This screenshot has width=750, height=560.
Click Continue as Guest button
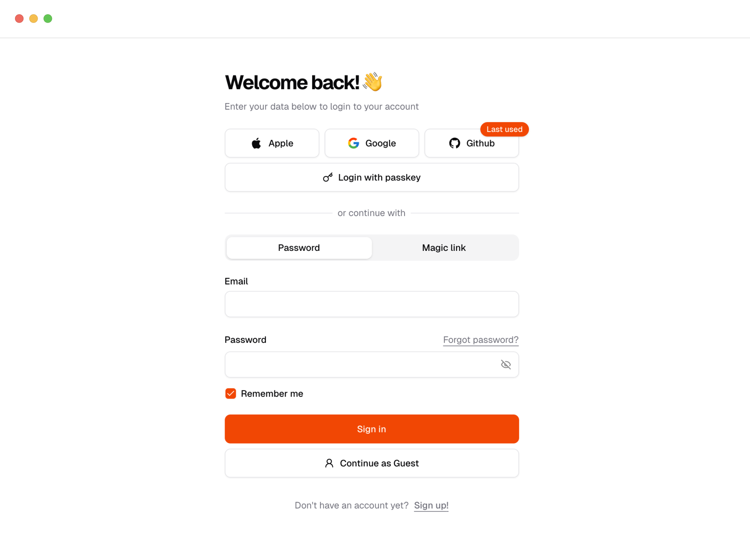pos(372,463)
